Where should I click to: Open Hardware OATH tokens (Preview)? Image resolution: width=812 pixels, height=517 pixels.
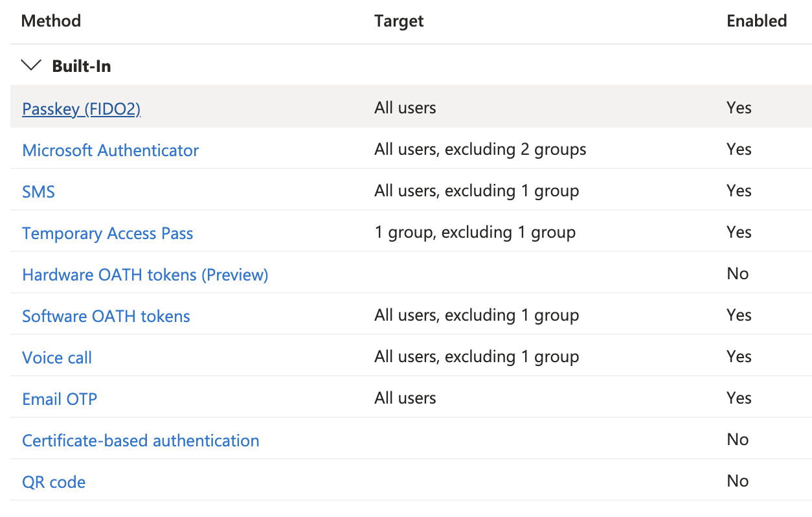[145, 274]
